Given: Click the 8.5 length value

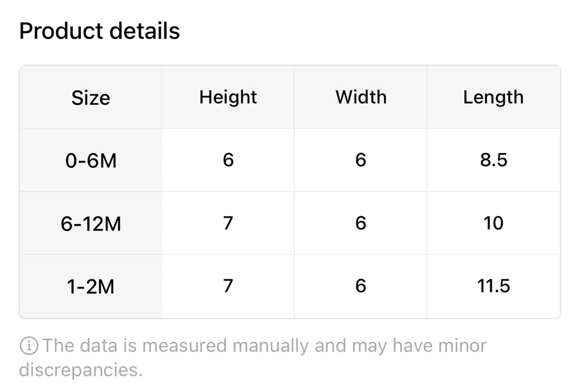Looking at the screenshot, I should tap(493, 160).
